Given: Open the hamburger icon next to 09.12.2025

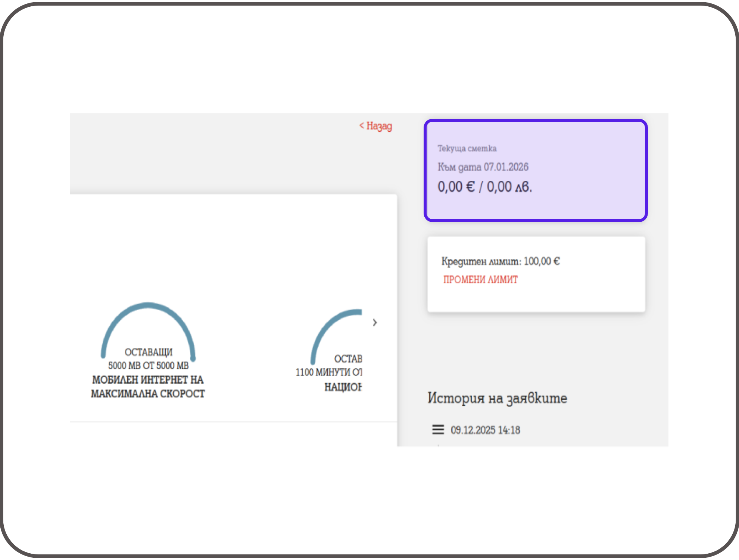Looking at the screenshot, I should click(x=438, y=430).
